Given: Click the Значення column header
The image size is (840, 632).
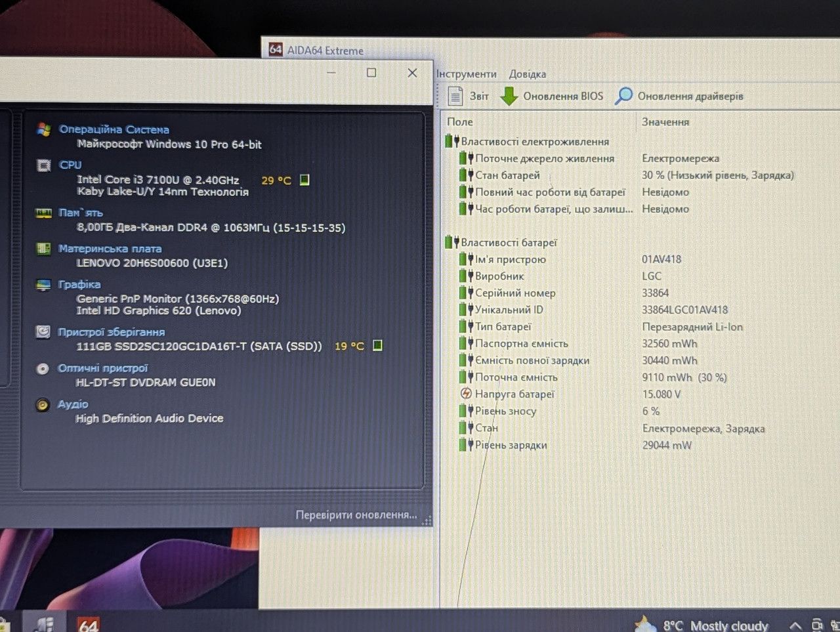Looking at the screenshot, I should (665, 121).
